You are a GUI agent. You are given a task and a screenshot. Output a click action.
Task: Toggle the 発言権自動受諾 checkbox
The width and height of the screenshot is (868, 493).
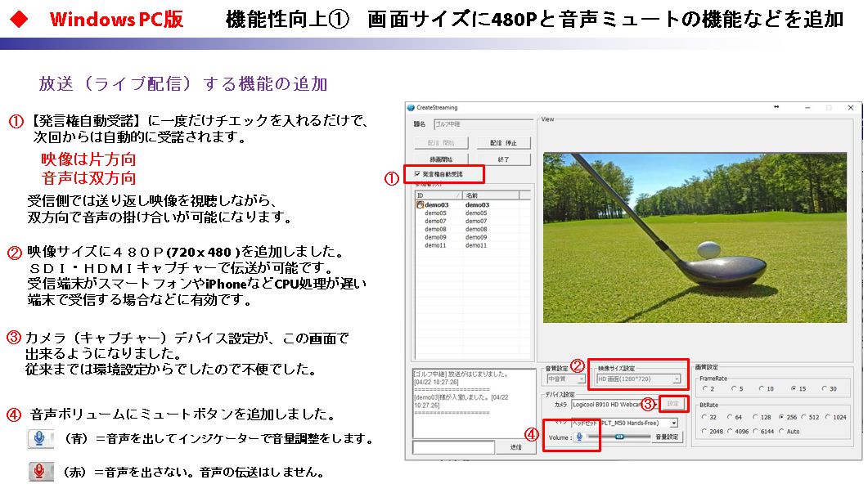click(418, 174)
